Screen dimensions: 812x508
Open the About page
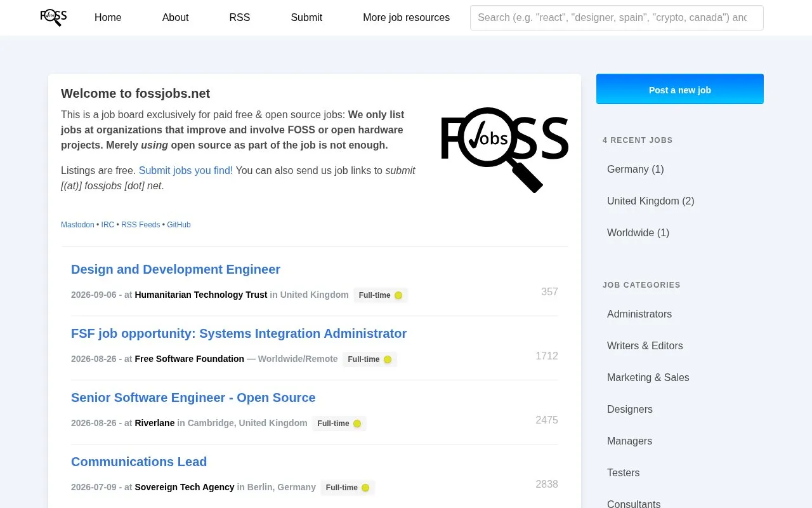point(175,18)
